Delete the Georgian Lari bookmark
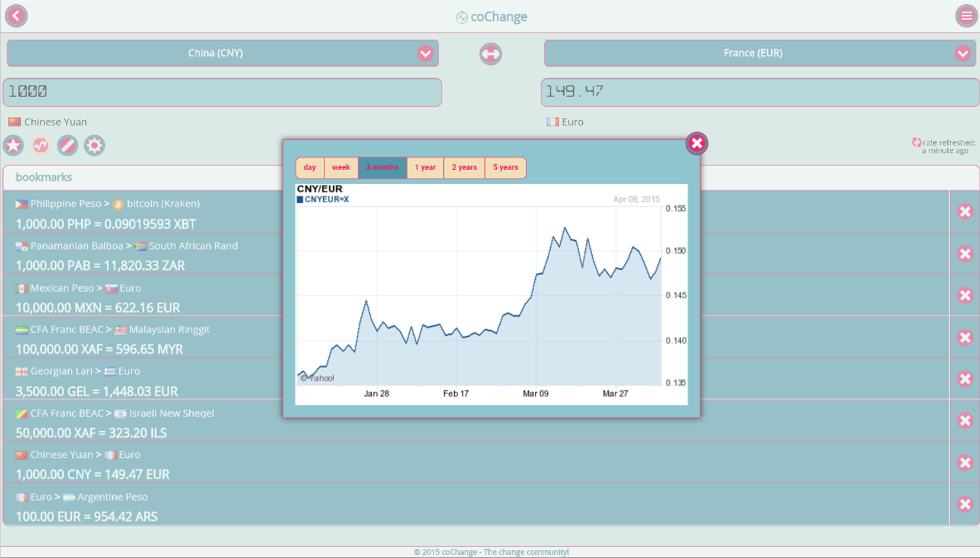 click(x=965, y=379)
